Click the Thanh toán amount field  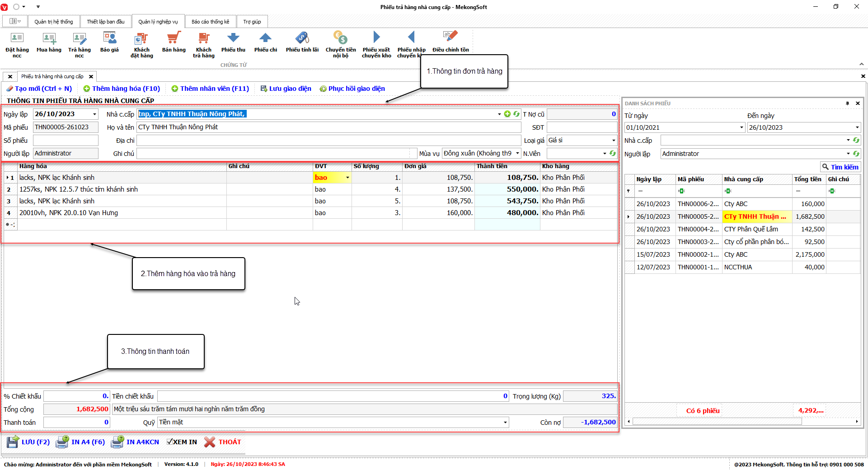coord(77,423)
